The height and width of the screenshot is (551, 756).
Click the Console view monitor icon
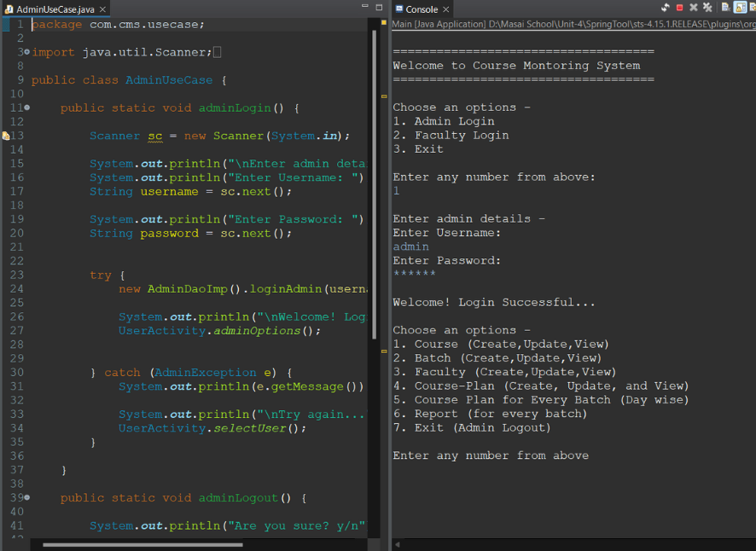tap(399, 9)
